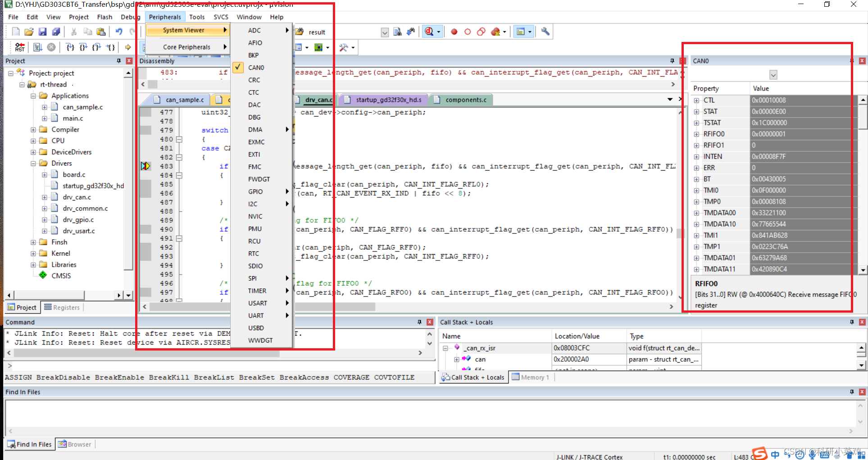Click the Cut scissors icon

click(x=73, y=32)
